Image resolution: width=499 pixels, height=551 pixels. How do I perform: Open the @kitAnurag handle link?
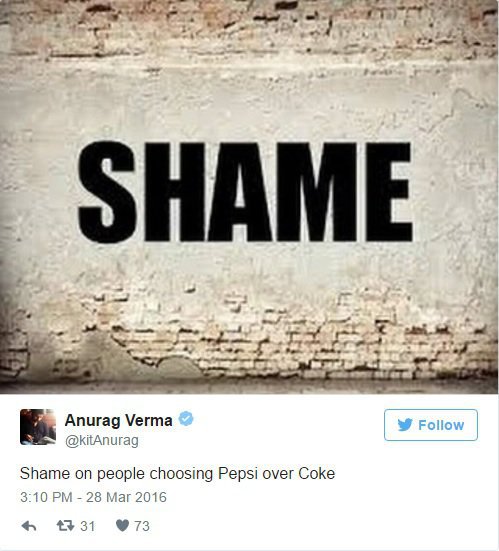click(x=102, y=440)
